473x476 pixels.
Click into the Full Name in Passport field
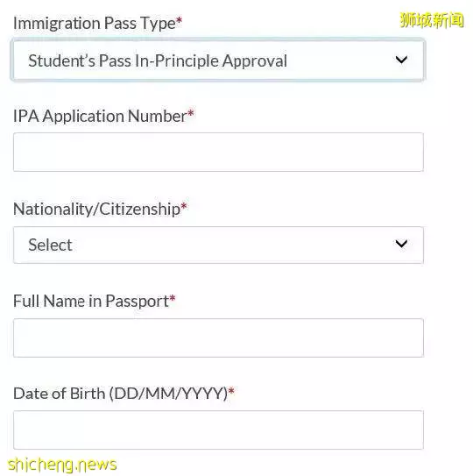(x=218, y=337)
